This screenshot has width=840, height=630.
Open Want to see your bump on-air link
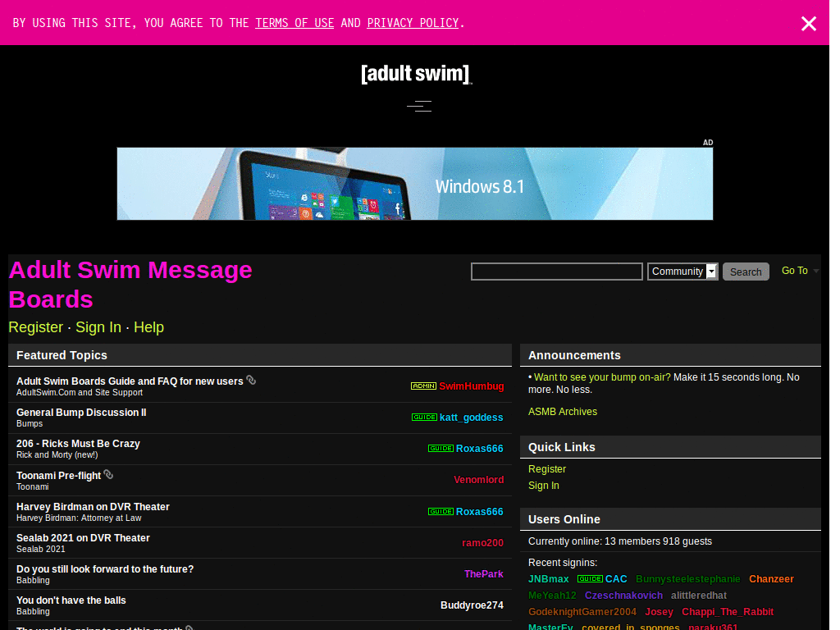602,377
